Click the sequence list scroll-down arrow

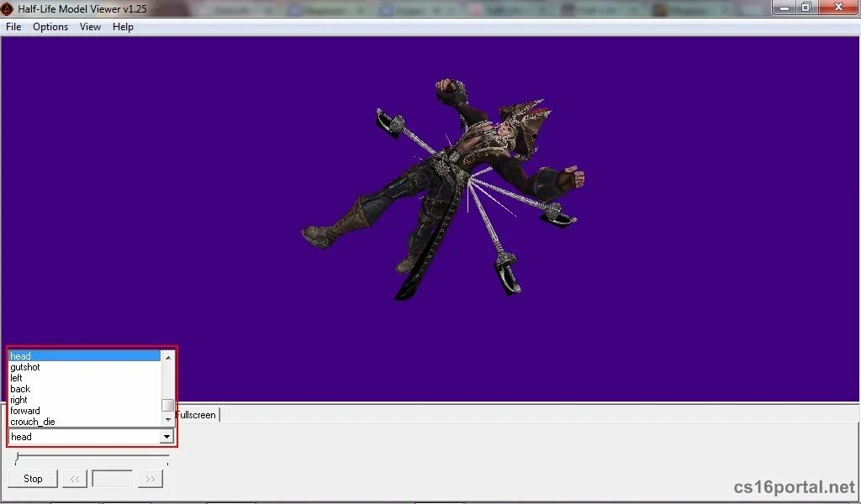point(168,419)
